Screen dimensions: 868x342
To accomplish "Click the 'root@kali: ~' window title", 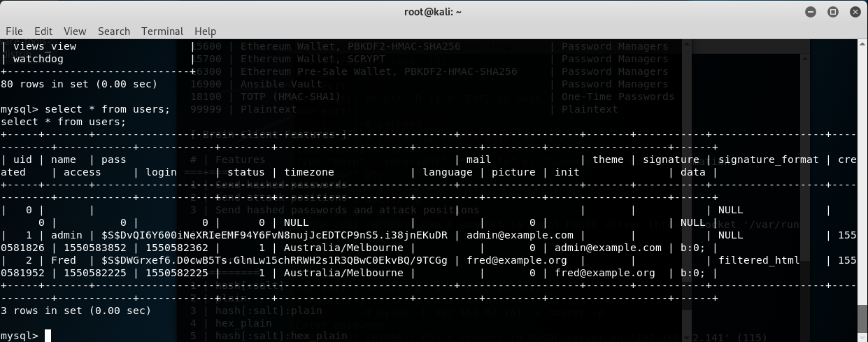I will click(x=433, y=12).
